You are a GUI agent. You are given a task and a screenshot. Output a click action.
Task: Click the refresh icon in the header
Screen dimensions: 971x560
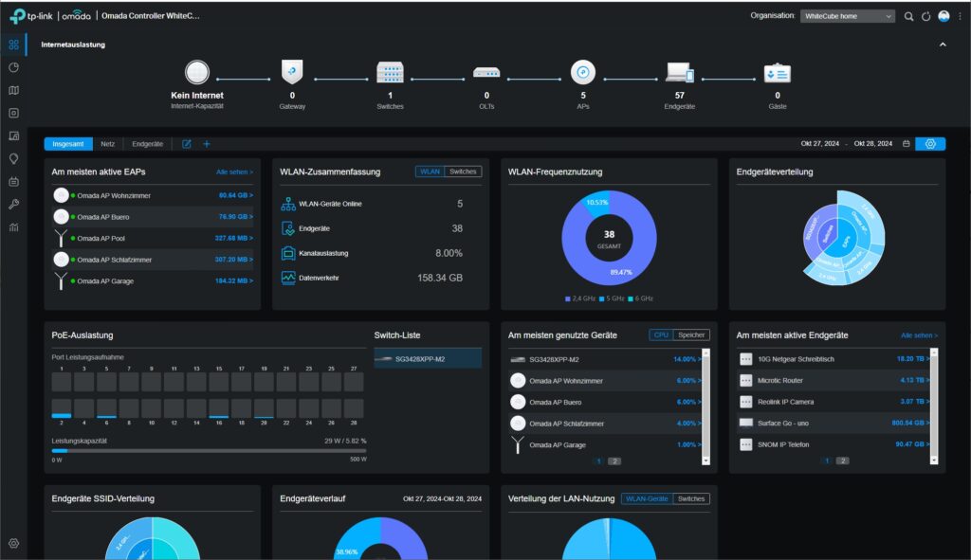[925, 17]
